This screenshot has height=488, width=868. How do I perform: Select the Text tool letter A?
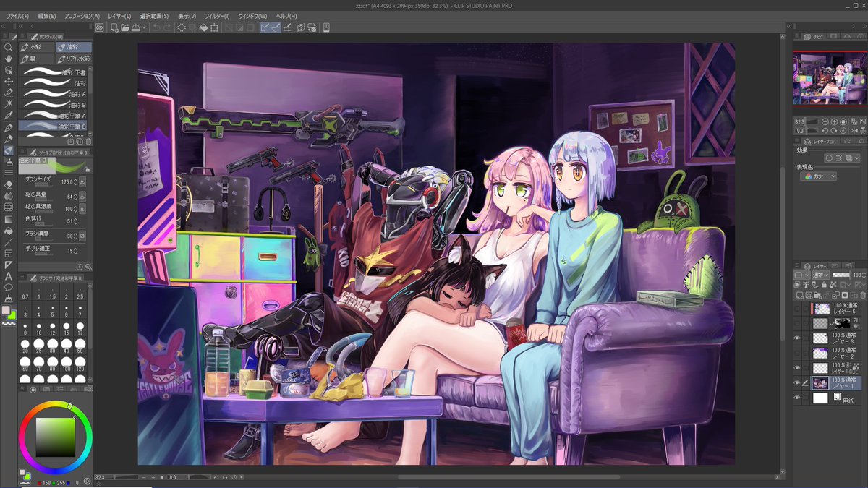(9, 275)
